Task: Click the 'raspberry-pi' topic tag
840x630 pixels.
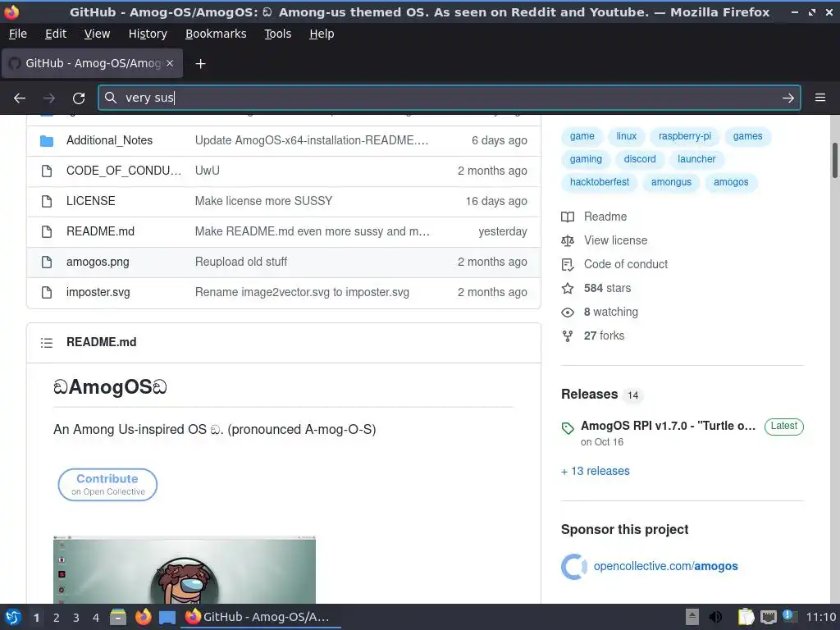Action: [x=685, y=137]
